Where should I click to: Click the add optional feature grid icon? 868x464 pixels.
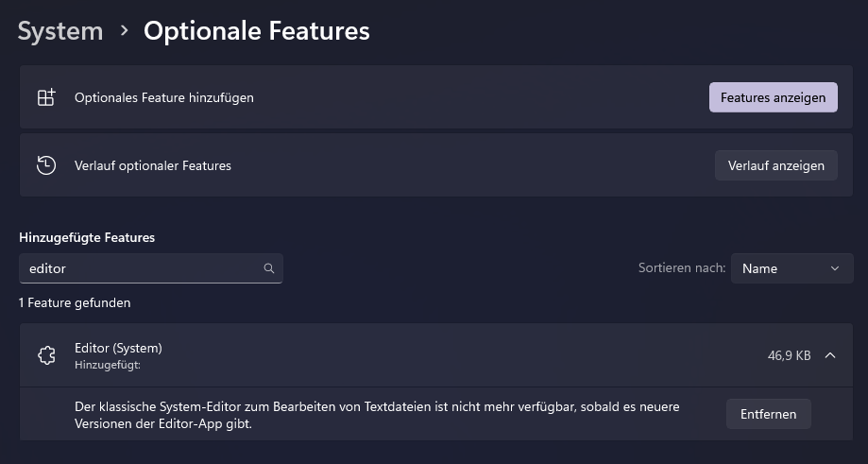point(45,97)
